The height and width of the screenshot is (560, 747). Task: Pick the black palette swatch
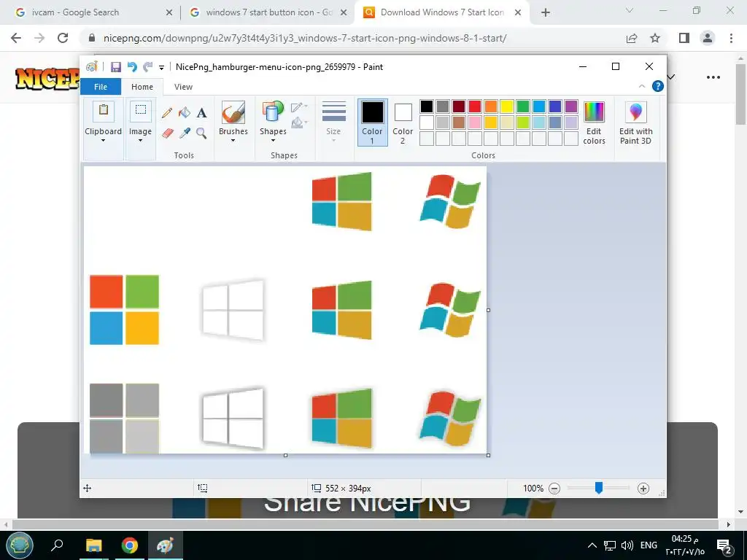pyautogui.click(x=427, y=106)
